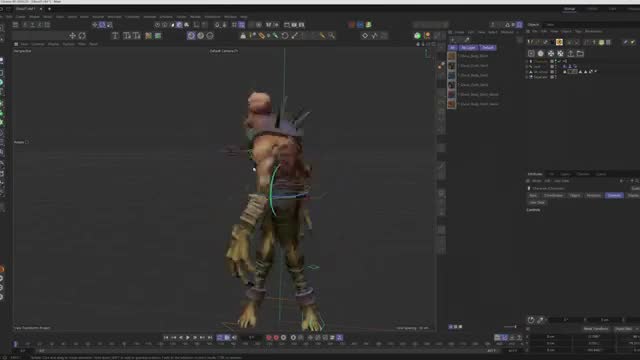Screen dimensions: 640x360
Task: Click the User Data button in Attributes
Action: coord(537,202)
